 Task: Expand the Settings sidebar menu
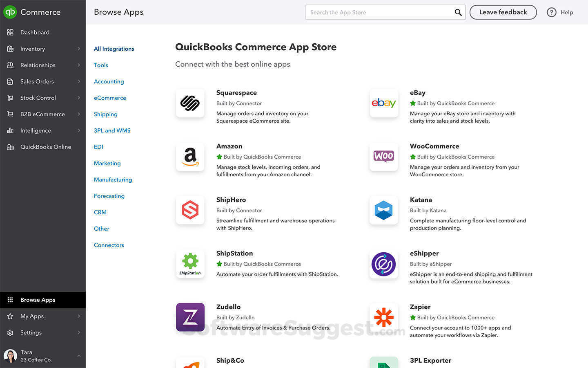79,332
